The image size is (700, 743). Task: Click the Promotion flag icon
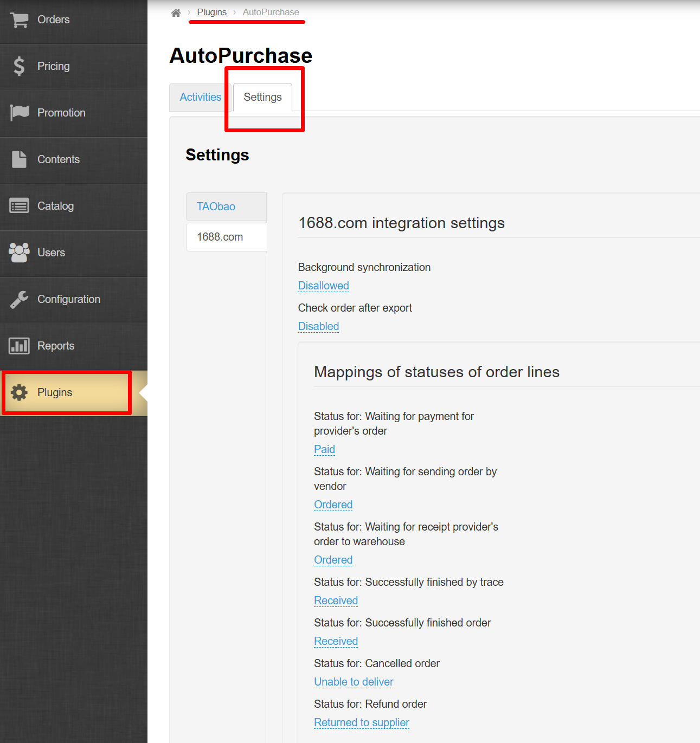(x=20, y=113)
